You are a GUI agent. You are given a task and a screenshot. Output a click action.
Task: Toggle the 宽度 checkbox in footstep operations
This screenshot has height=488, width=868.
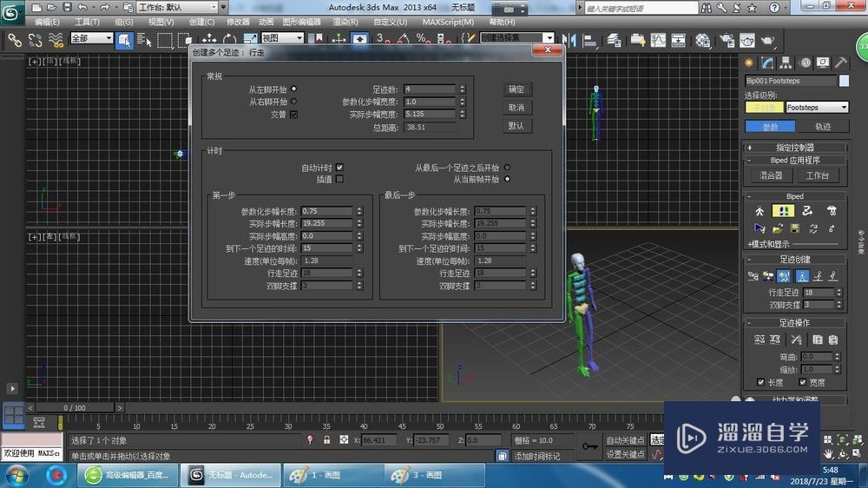point(803,382)
